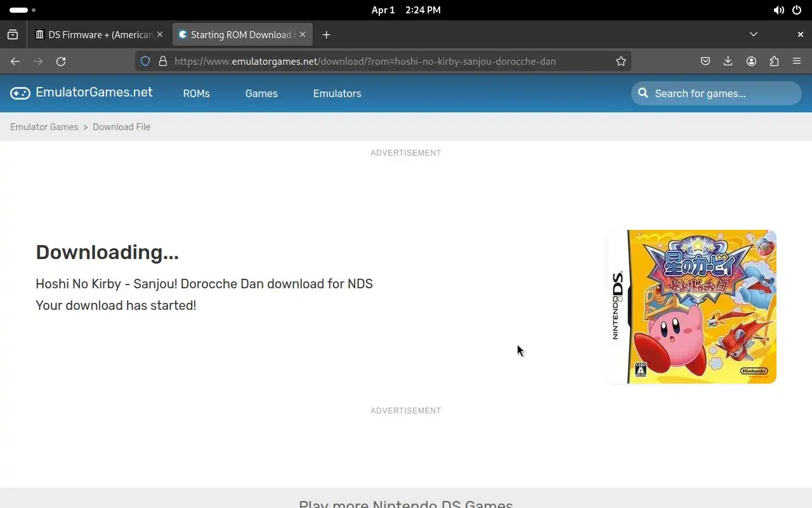Reload the current page

[61, 62]
